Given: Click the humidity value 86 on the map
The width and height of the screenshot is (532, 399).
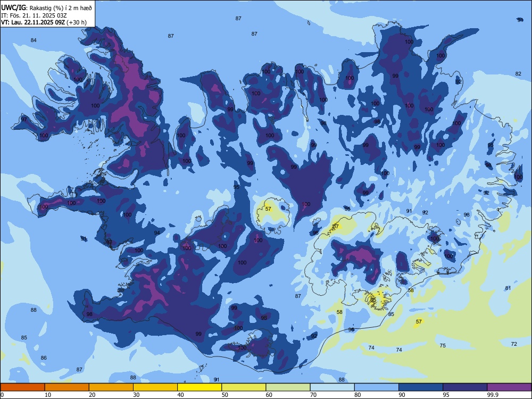Looking at the screenshot, I should tap(44, 358).
